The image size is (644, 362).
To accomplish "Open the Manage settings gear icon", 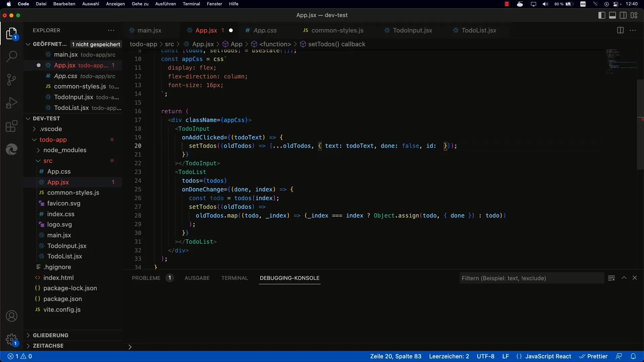I will [11, 339].
